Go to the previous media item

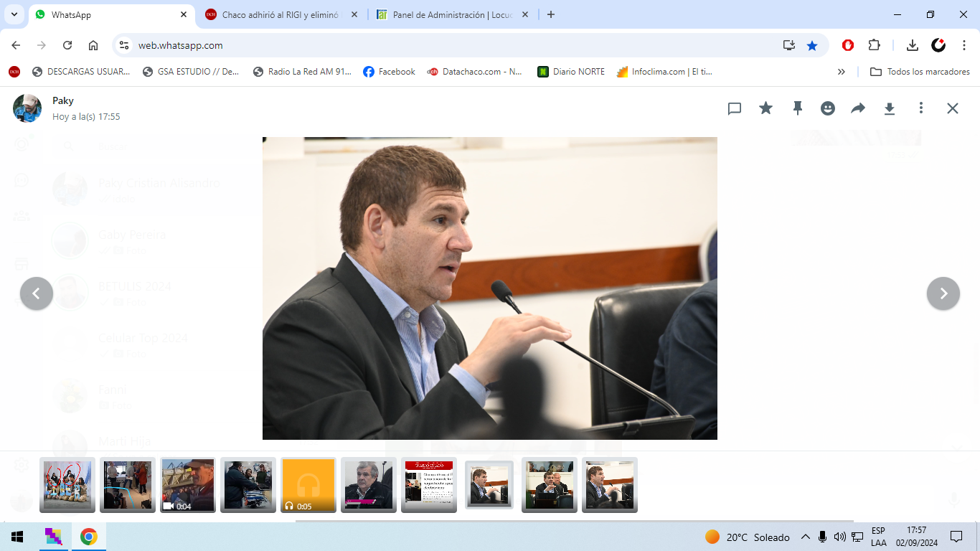pos(37,293)
